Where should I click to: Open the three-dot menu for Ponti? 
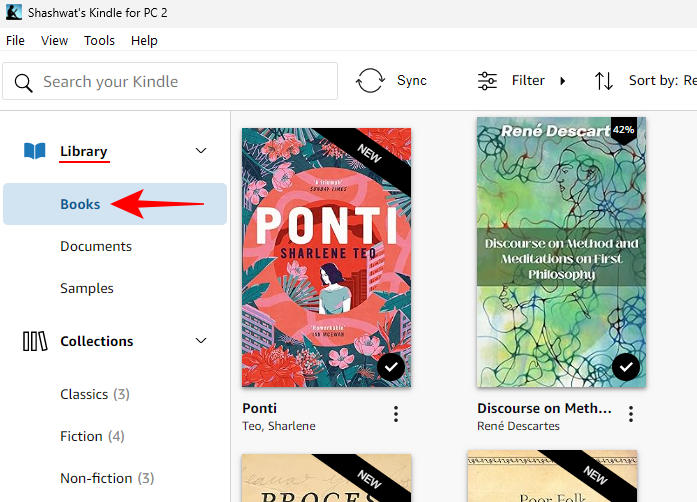click(396, 414)
